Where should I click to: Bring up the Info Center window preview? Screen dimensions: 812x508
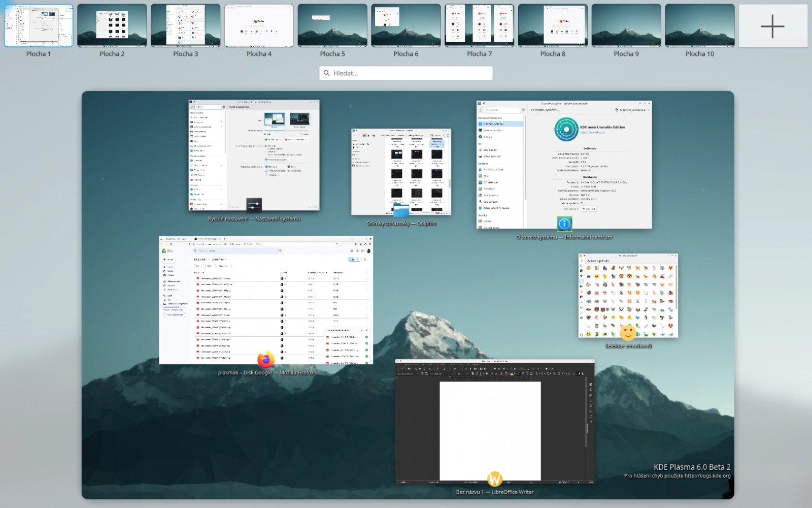coord(564,165)
